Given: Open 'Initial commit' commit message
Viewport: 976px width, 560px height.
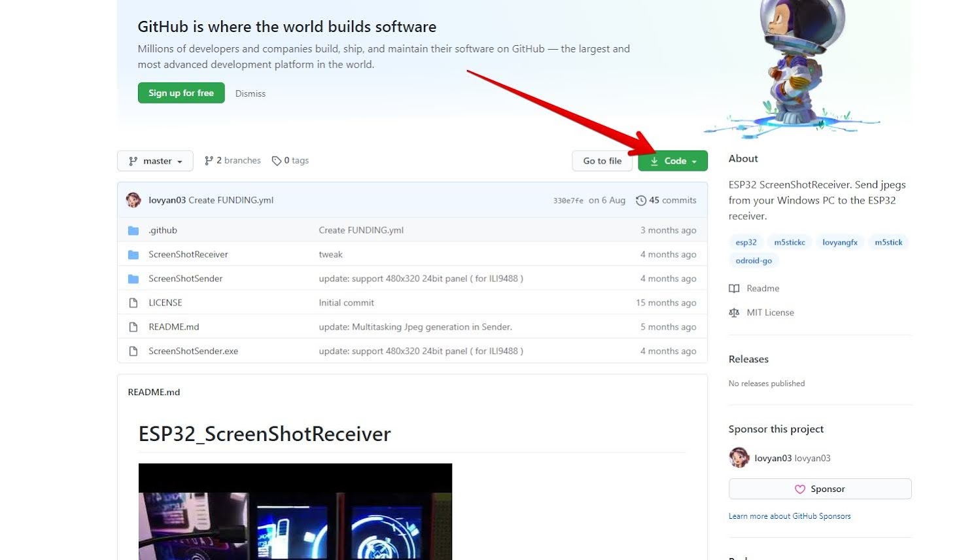Looking at the screenshot, I should tap(347, 303).
